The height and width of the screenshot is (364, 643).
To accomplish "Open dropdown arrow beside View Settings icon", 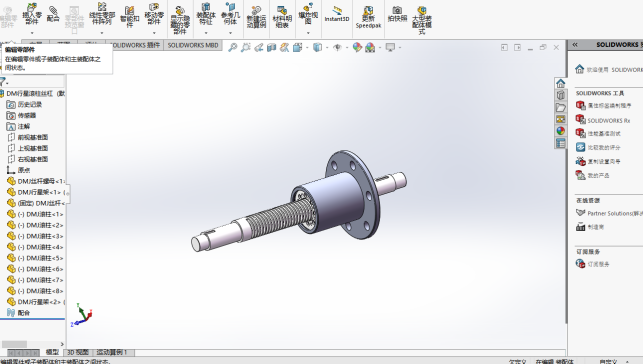I will [399, 48].
